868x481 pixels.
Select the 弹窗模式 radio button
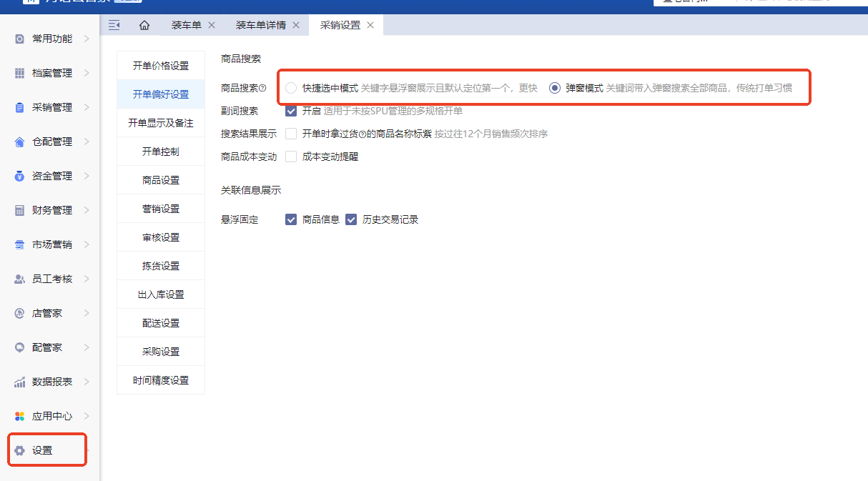[554, 88]
